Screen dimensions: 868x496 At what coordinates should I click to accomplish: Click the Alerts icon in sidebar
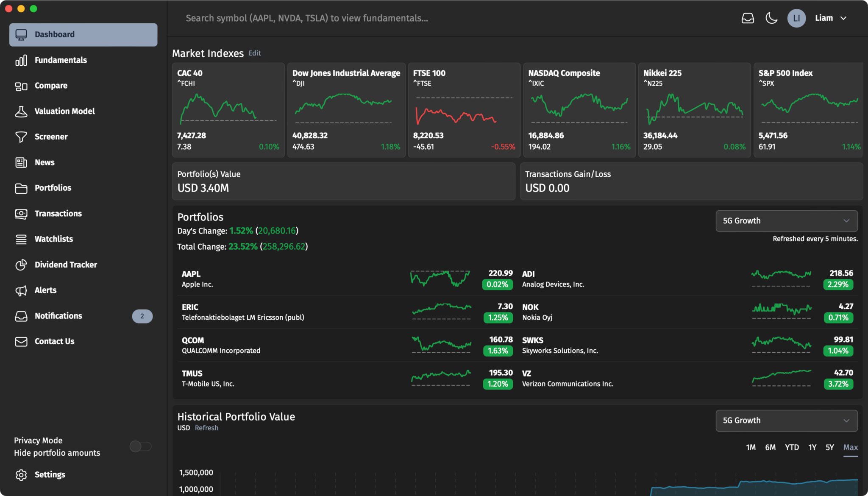point(21,290)
